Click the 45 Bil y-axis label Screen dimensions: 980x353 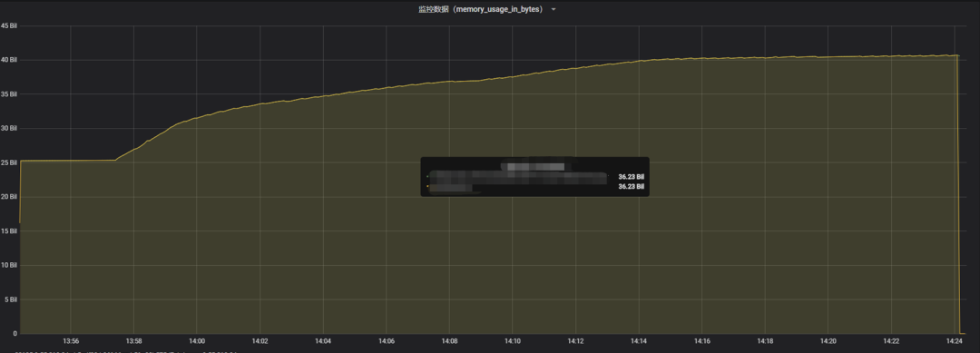pyautogui.click(x=9, y=25)
